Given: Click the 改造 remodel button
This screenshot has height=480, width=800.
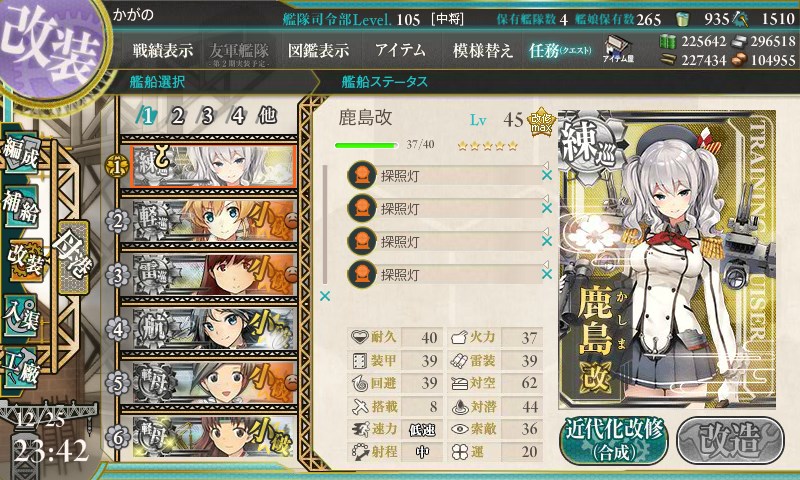Looking at the screenshot, I should (730, 441).
